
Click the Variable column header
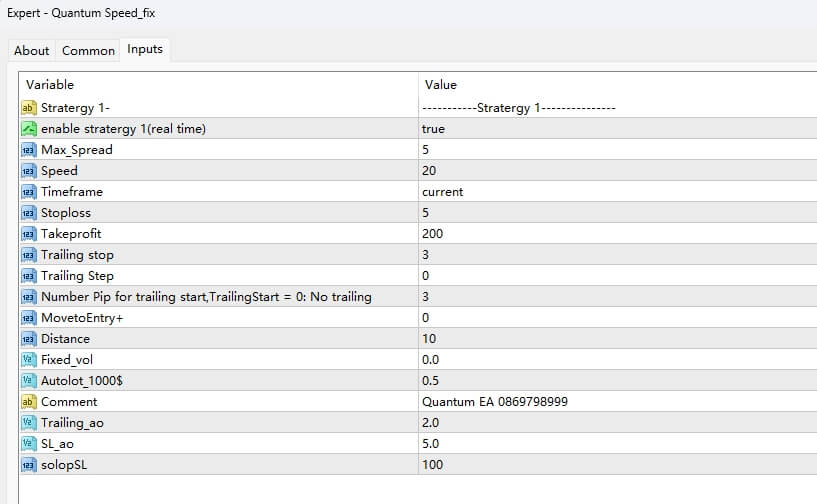pos(50,85)
